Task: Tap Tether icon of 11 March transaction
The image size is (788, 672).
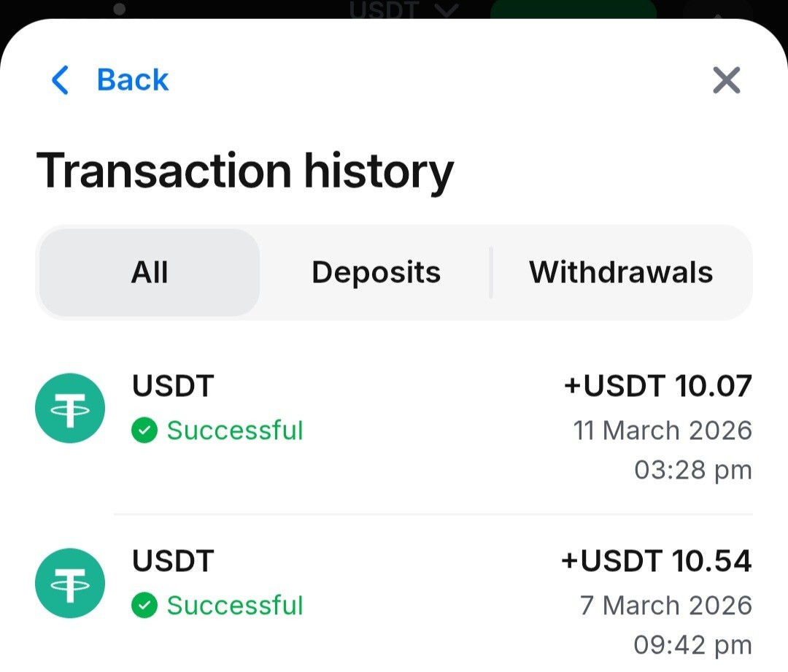Action: click(70, 409)
